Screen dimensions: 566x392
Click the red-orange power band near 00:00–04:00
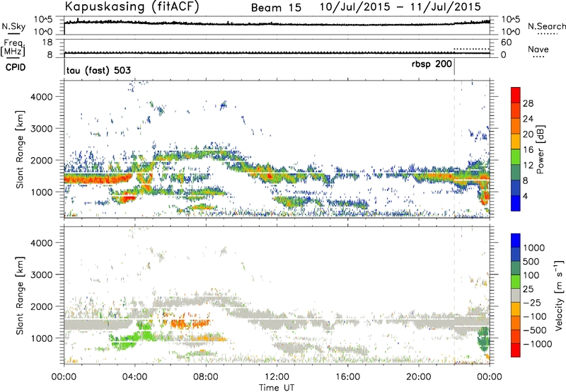(98, 179)
